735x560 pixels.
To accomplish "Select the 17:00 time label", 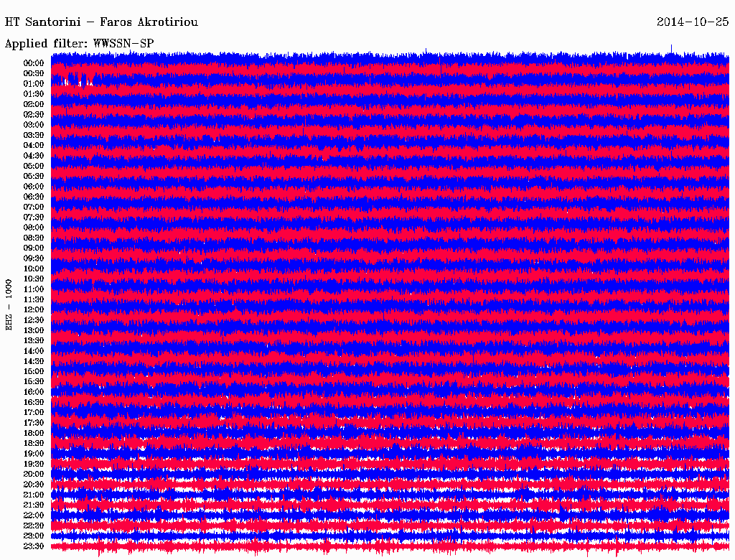I will tap(34, 413).
